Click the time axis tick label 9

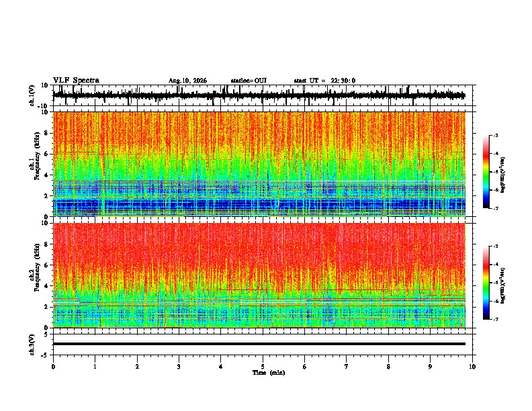tap(430, 367)
